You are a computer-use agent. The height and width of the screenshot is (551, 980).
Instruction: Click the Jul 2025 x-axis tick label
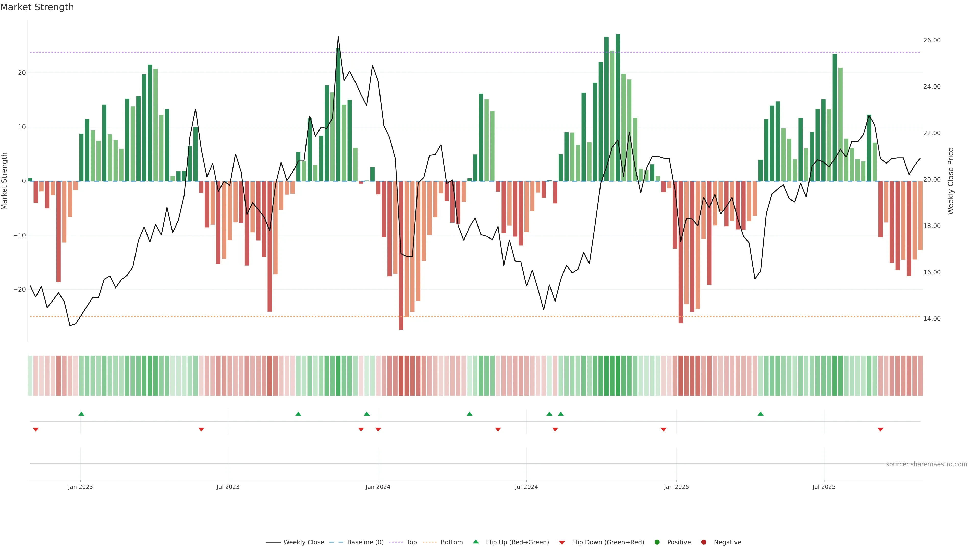tap(824, 487)
